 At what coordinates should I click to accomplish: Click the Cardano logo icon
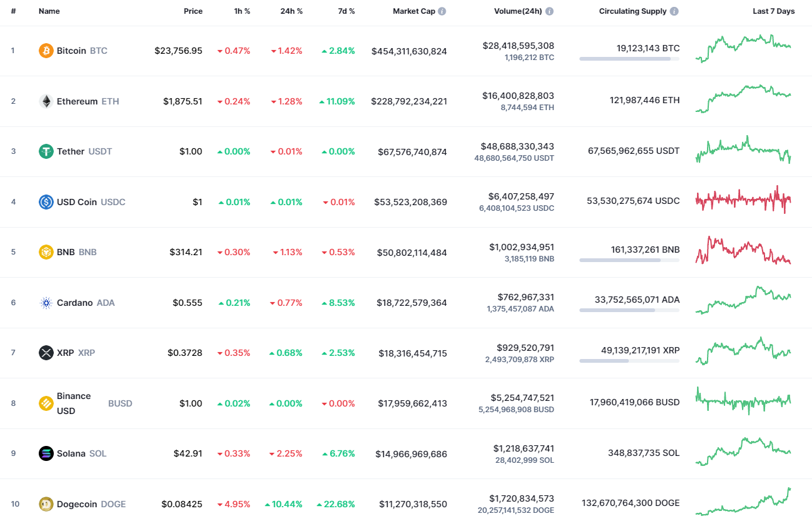coord(46,303)
